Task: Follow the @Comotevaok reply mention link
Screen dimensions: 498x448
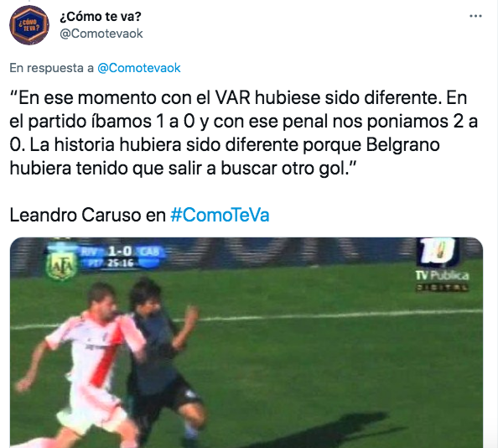Action: [139, 68]
